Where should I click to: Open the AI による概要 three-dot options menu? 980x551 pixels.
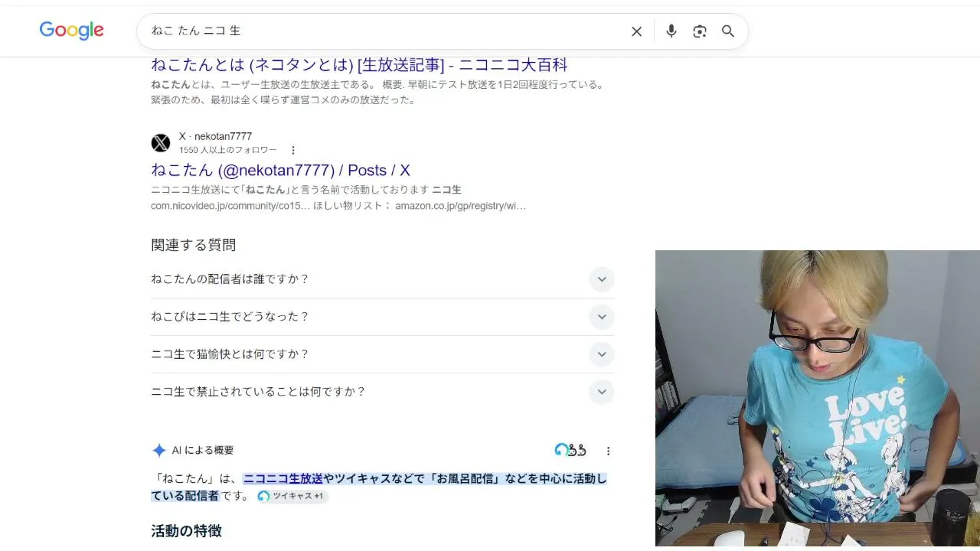609,451
